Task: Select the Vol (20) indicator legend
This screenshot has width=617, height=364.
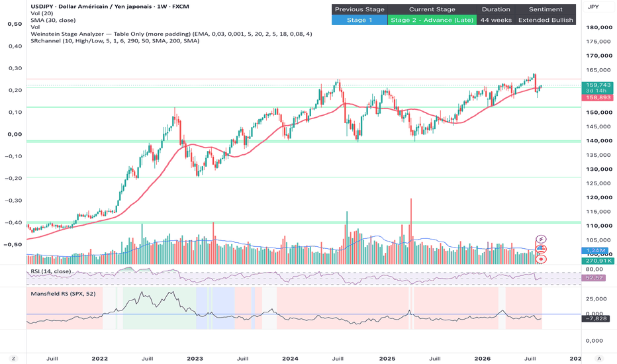Action: point(42,13)
